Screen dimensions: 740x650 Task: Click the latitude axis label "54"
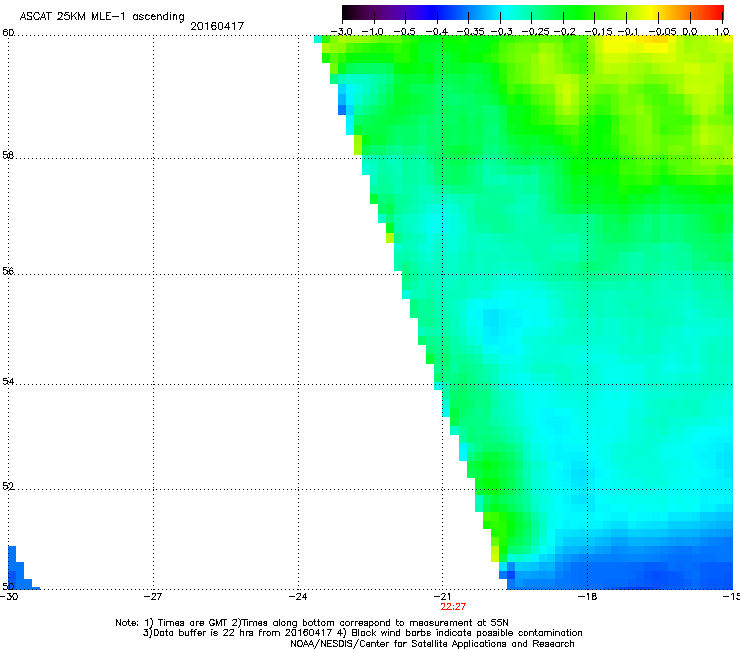[8, 381]
